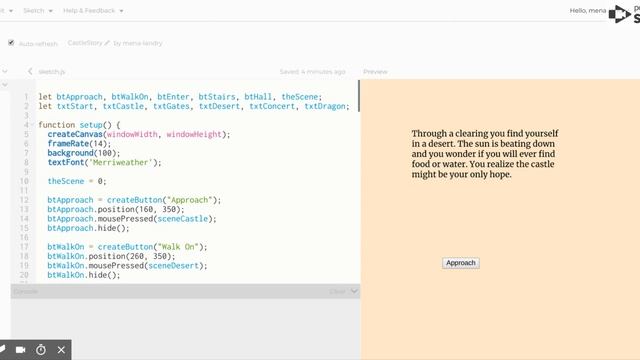Image resolution: width=640 pixels, height=360 pixels.
Task: Click the editor's vertical scrollbar
Action: tap(359, 96)
